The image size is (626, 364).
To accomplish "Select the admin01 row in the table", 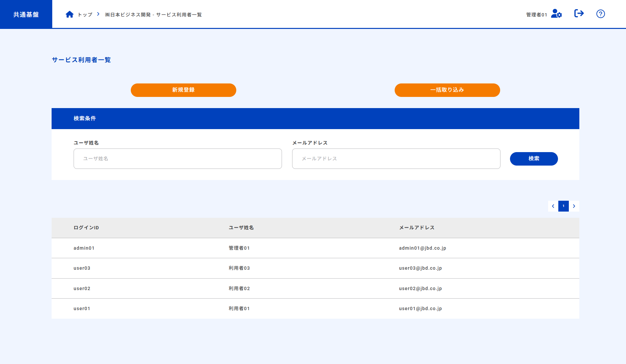I will 230,248.
